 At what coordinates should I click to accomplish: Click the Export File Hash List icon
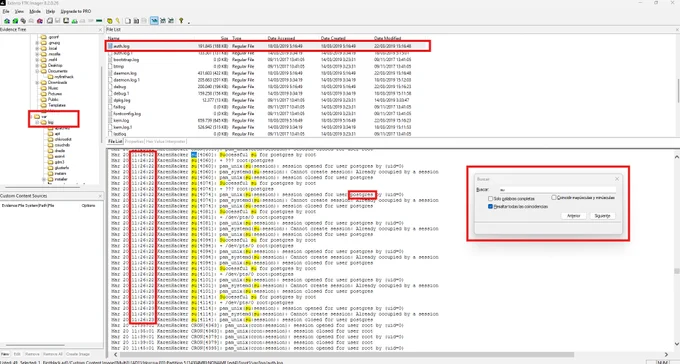pos(136,20)
